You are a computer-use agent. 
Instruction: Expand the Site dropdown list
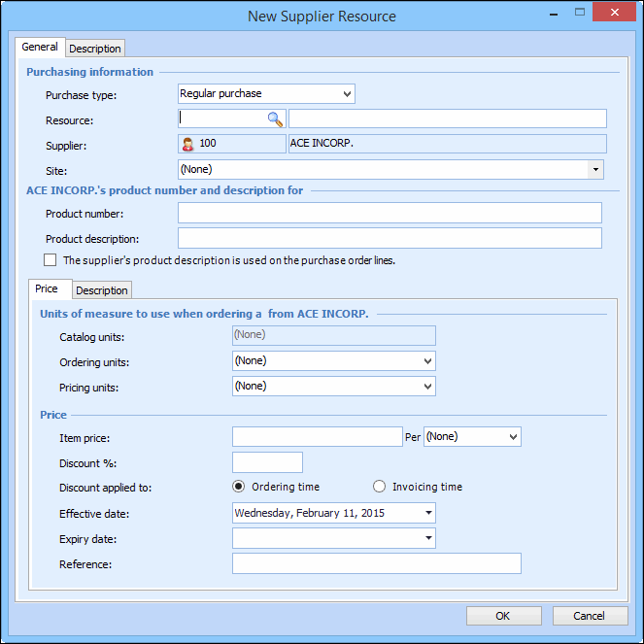point(594,170)
